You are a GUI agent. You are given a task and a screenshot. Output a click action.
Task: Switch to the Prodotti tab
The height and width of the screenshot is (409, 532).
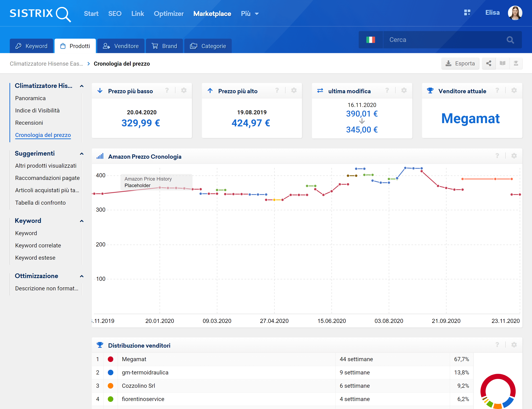(x=75, y=46)
